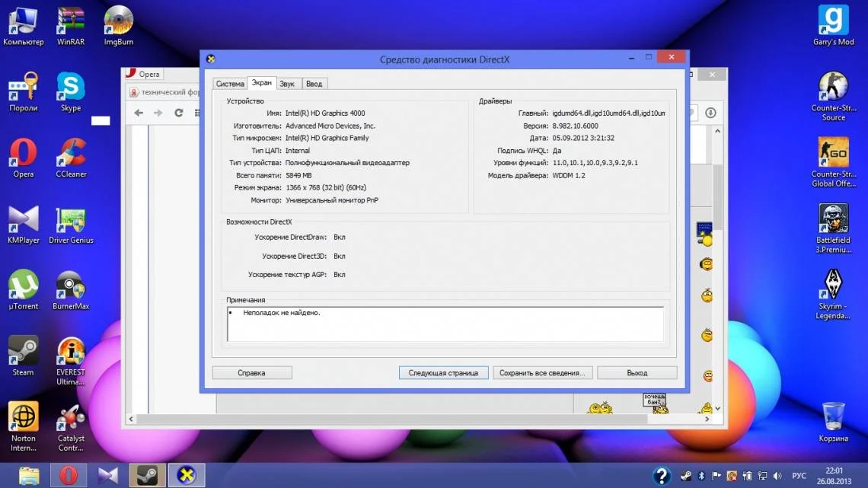Click the driver version '8.982.10.6000'

pyautogui.click(x=575, y=126)
